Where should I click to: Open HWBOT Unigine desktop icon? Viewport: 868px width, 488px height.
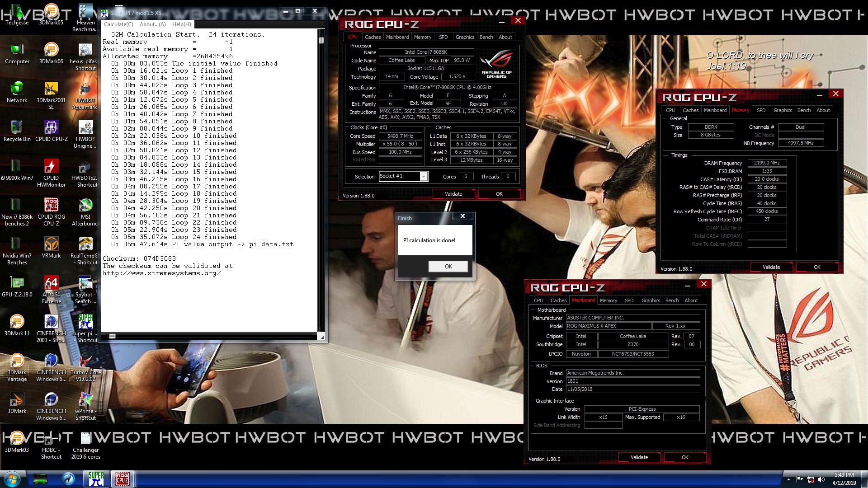85,135
